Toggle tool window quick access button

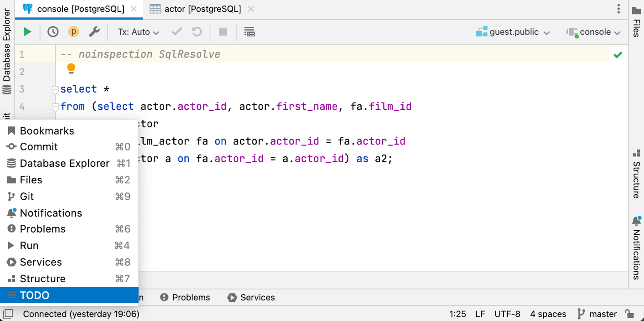coord(8,314)
